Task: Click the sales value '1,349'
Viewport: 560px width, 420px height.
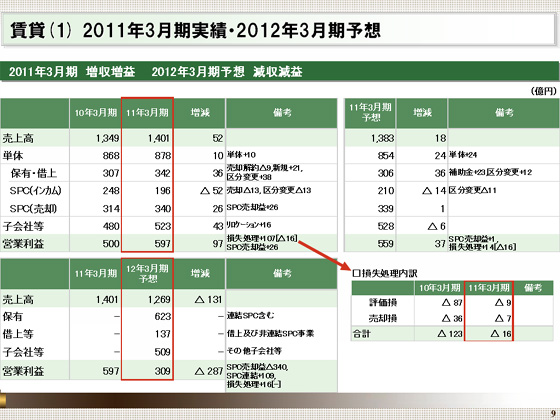Action: pos(108,138)
